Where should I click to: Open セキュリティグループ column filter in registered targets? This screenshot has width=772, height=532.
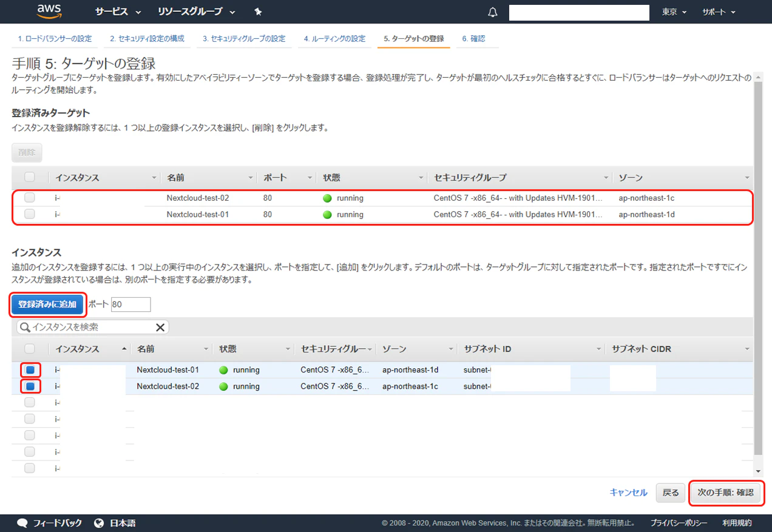[606, 178]
